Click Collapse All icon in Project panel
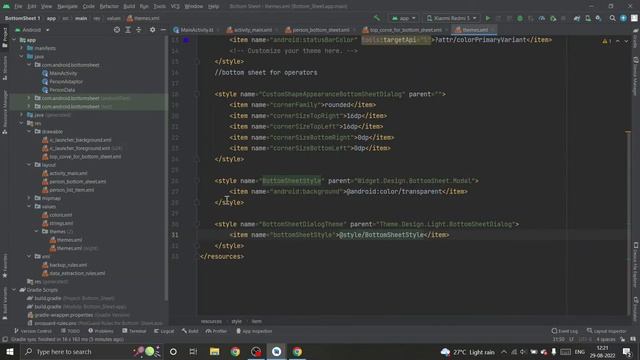 coord(139,30)
